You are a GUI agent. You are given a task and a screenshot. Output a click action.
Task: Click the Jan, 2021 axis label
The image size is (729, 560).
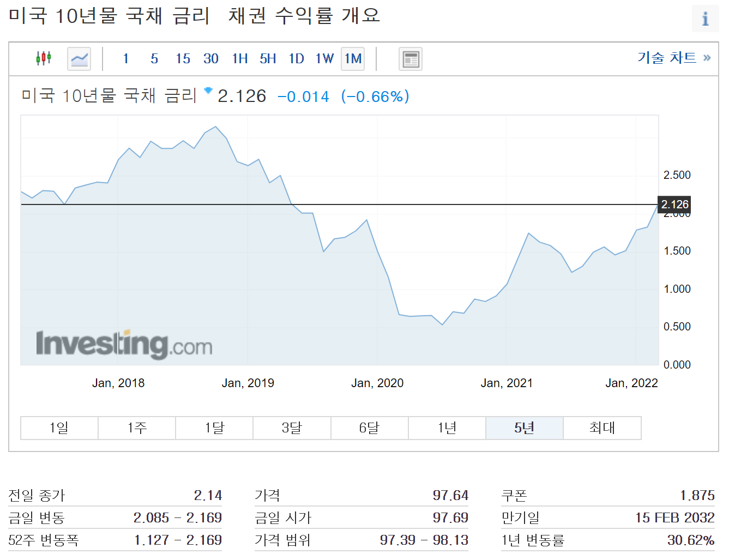coord(507,383)
